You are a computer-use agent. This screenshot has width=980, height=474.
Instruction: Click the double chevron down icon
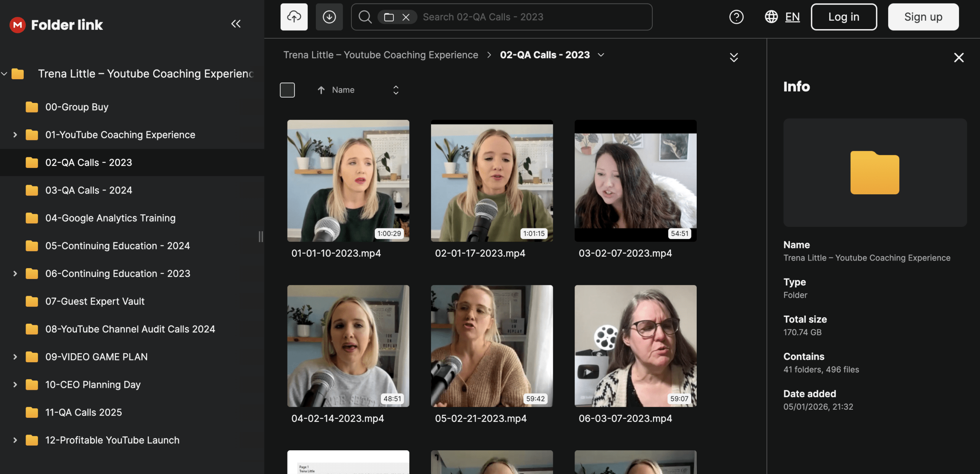[733, 57]
